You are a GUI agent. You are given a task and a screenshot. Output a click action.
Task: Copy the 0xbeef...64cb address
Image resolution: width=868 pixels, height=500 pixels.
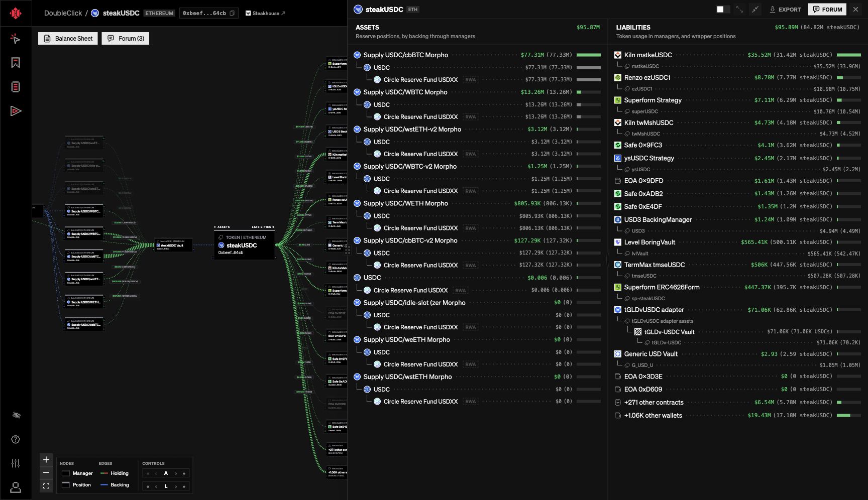pyautogui.click(x=232, y=14)
